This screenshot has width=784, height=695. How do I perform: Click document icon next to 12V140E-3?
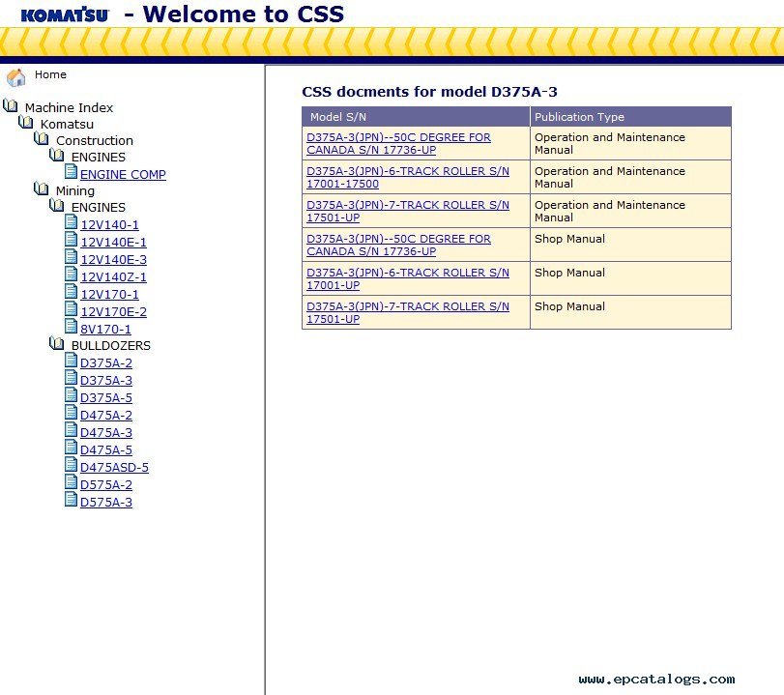(72, 257)
